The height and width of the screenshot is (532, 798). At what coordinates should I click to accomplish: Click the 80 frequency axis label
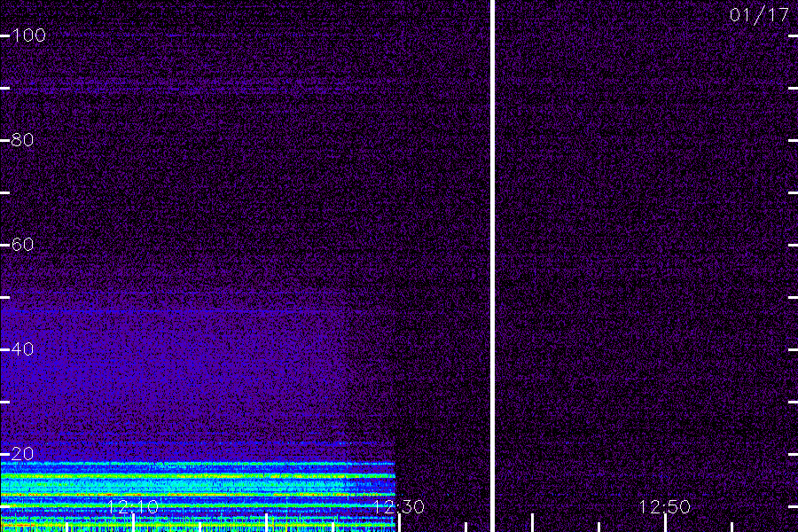coord(22,140)
